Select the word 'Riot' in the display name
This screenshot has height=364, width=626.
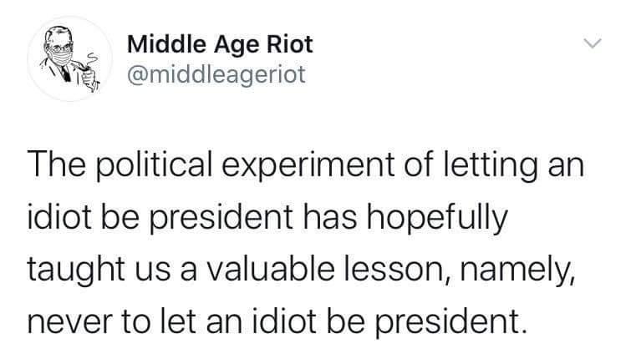(289, 44)
